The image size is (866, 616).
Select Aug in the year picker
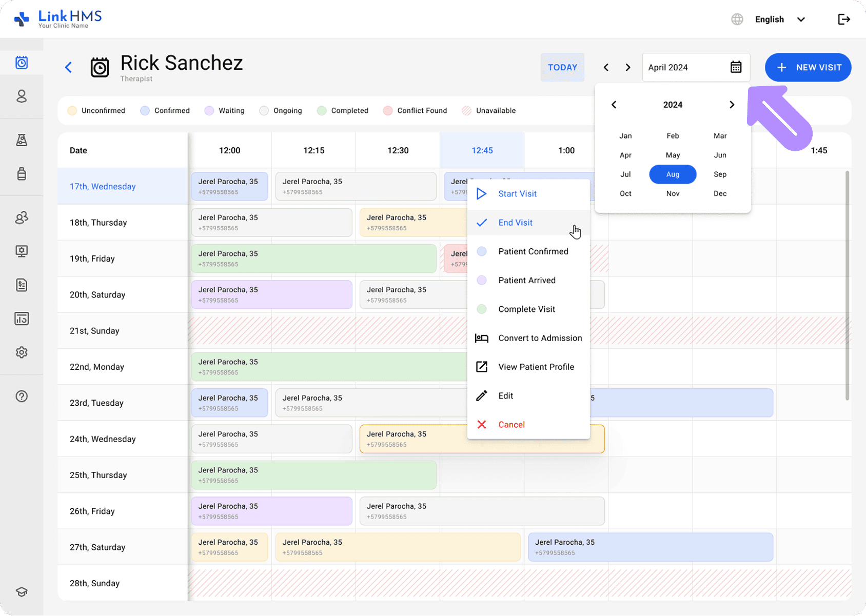click(x=672, y=174)
